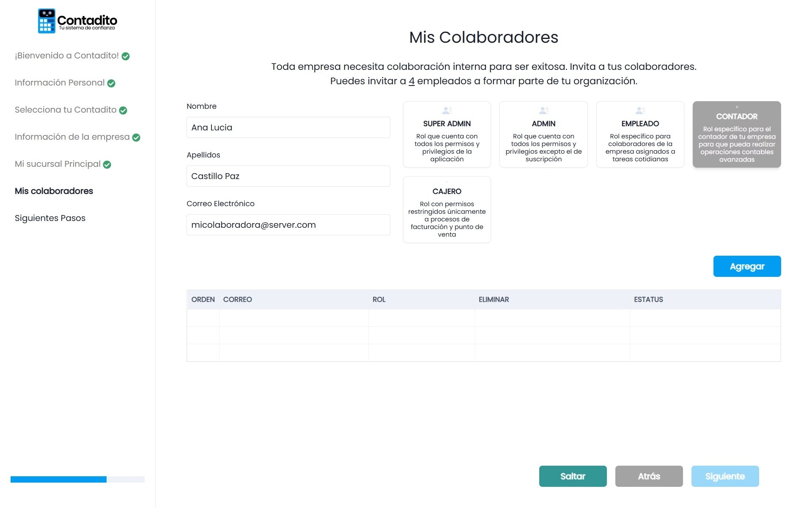Click the underlined number 4 in the invitation text
The height and width of the screenshot is (508, 812).
tap(411, 81)
